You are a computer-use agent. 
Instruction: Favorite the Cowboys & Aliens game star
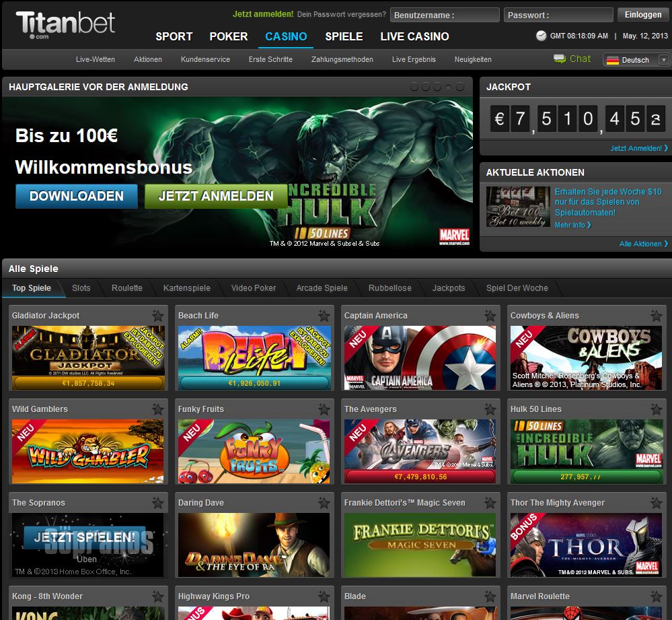tap(656, 316)
